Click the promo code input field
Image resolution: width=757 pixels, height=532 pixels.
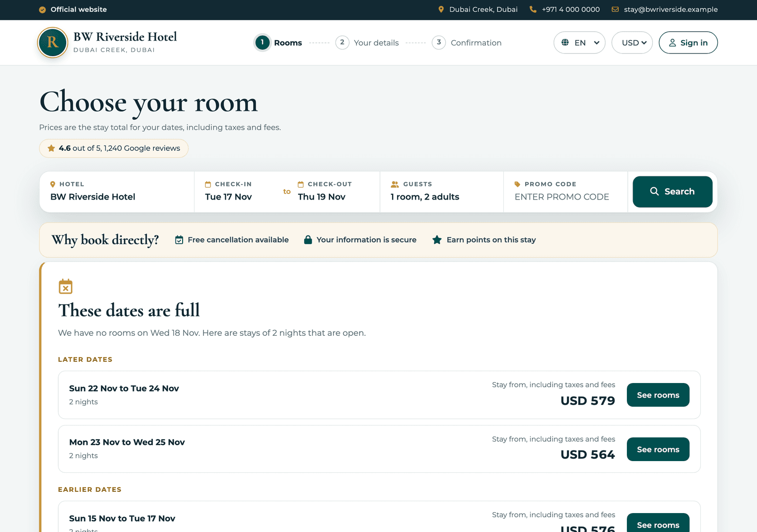pyautogui.click(x=565, y=197)
